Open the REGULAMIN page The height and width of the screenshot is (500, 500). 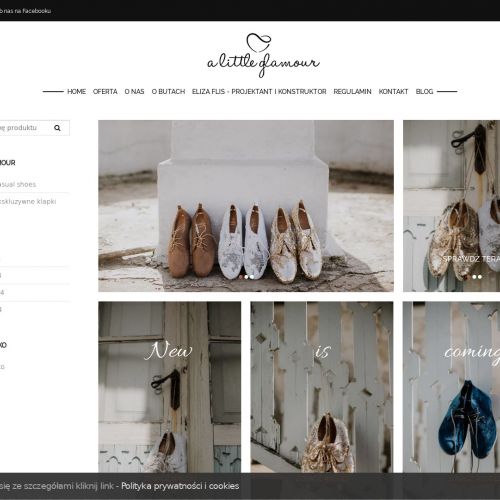(352, 92)
